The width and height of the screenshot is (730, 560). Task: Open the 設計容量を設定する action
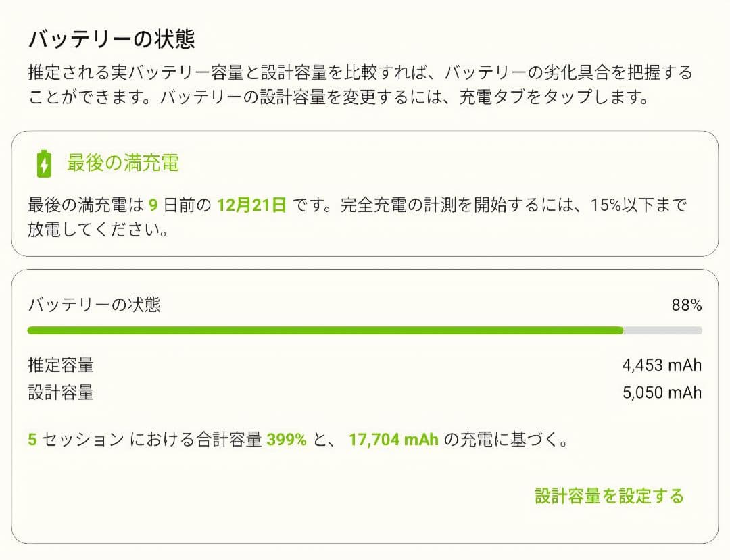[608, 496]
